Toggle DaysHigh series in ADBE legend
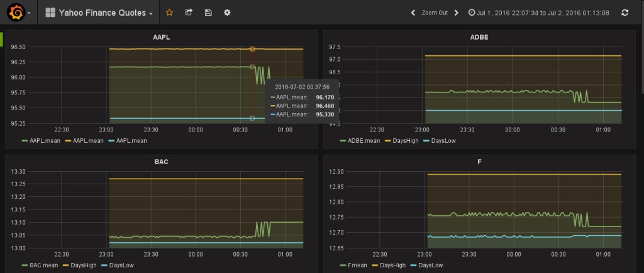Screen dimensions: 644x273 pos(402,140)
